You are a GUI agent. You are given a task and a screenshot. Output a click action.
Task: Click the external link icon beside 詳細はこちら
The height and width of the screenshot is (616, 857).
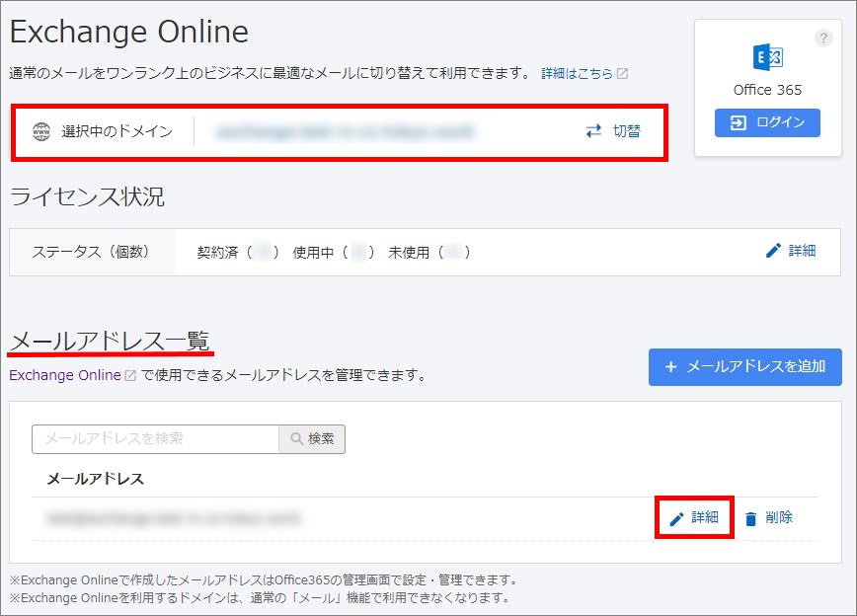click(622, 73)
